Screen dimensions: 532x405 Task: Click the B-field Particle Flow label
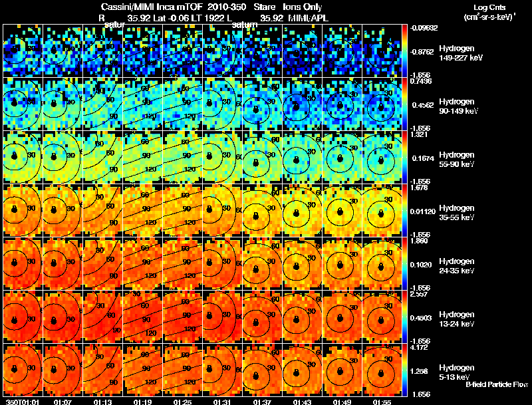(x=497, y=384)
